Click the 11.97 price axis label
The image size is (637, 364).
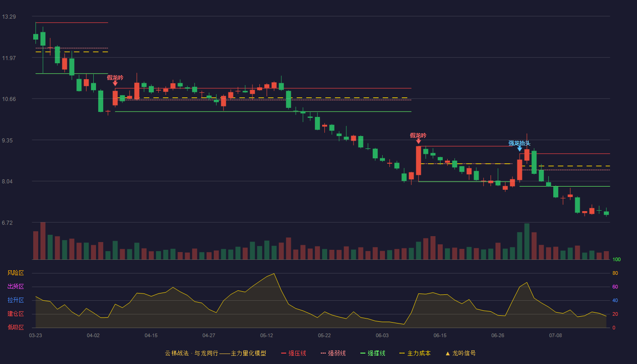pos(9,58)
